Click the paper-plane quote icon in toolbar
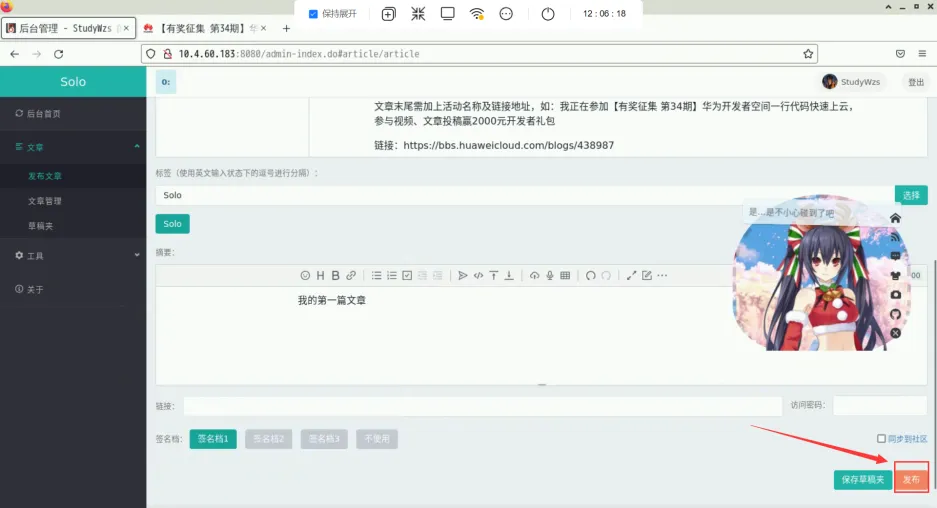This screenshot has height=508, width=937. tap(462, 276)
